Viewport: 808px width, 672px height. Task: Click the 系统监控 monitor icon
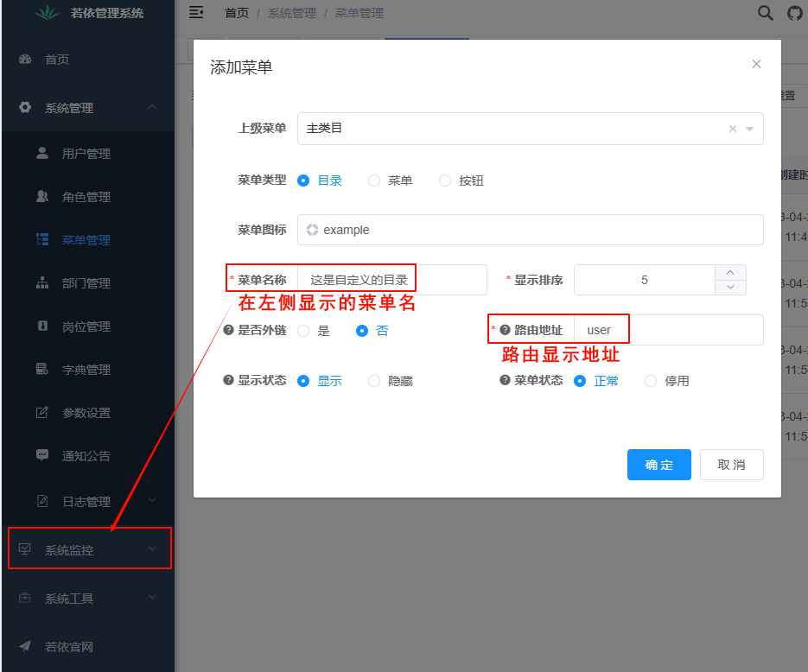[25, 549]
